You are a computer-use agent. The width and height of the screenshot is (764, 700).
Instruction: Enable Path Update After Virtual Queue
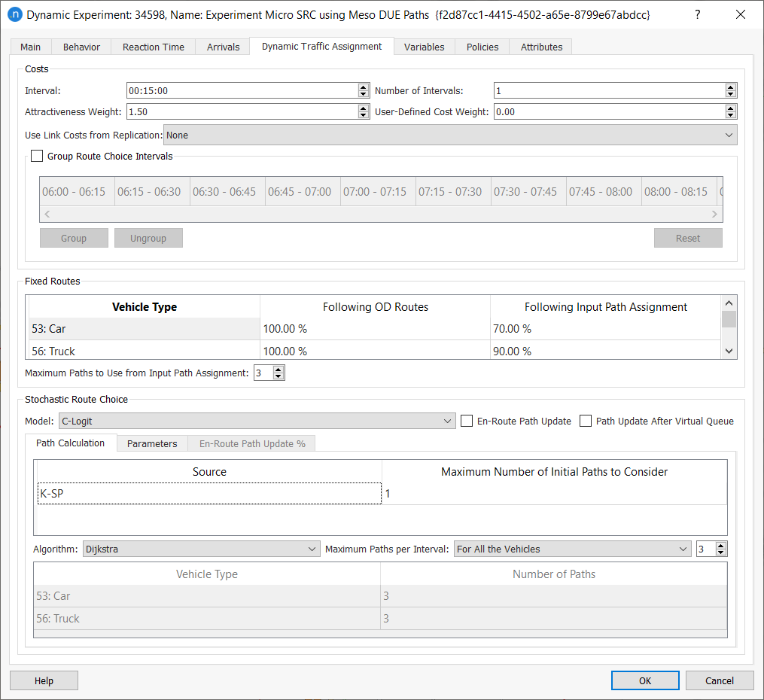[586, 422]
